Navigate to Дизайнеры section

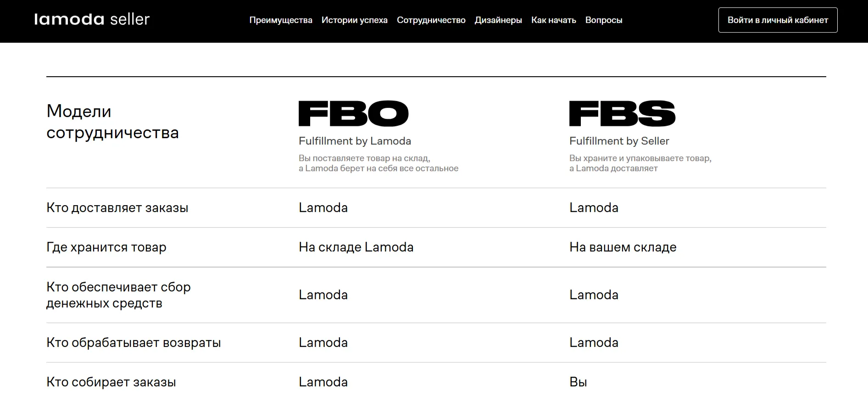(498, 20)
